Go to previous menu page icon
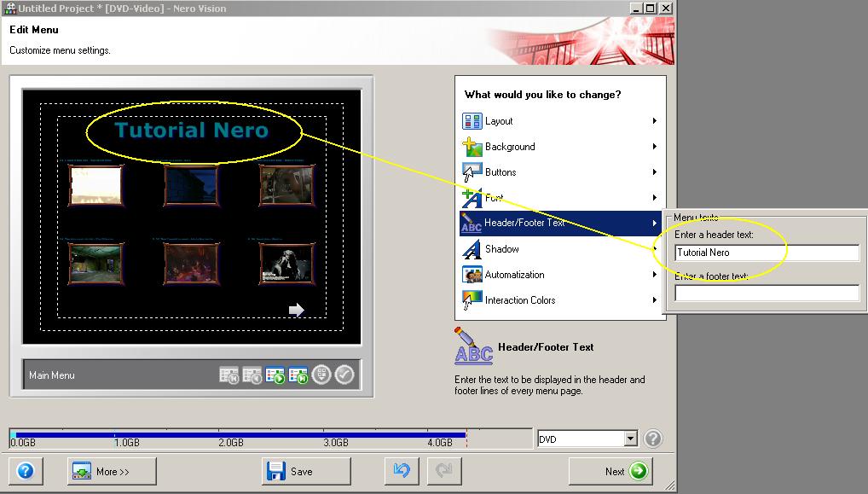Image resolution: width=868 pixels, height=494 pixels. (252, 375)
